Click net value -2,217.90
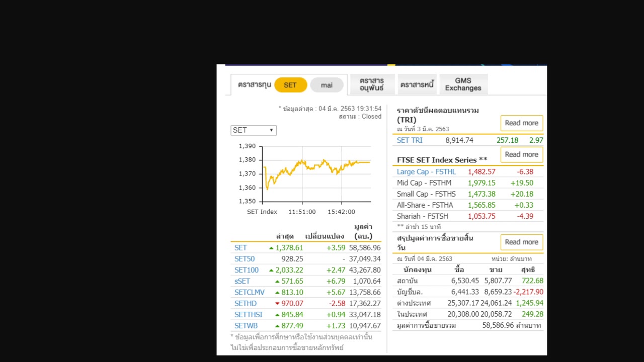The height and width of the screenshot is (362, 644). click(x=529, y=292)
